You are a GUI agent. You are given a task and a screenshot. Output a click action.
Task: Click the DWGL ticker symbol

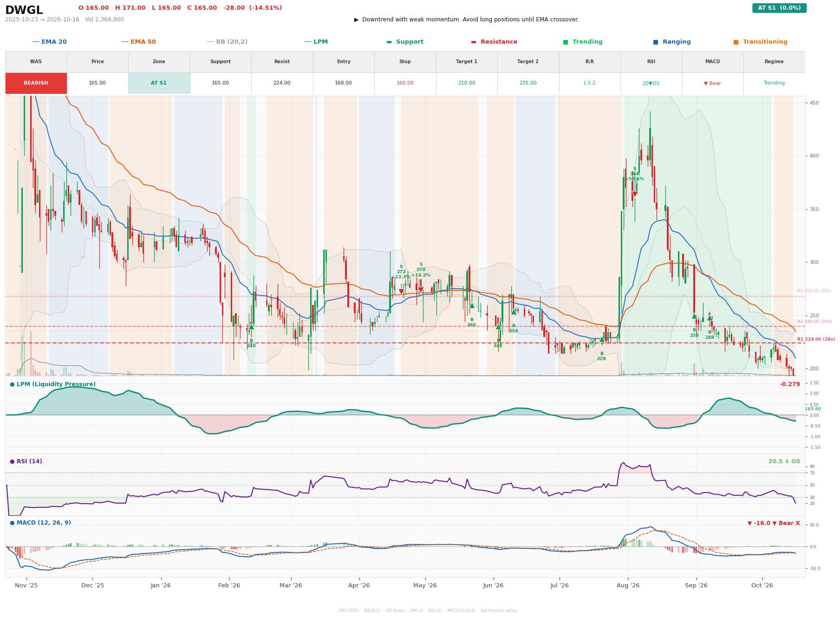(x=24, y=10)
